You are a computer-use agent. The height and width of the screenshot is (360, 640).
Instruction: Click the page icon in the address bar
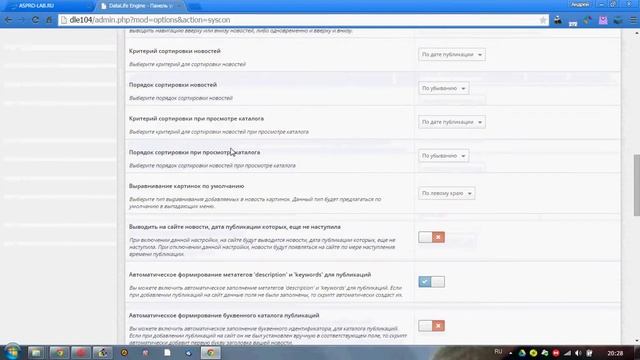pyautogui.click(x=64, y=20)
